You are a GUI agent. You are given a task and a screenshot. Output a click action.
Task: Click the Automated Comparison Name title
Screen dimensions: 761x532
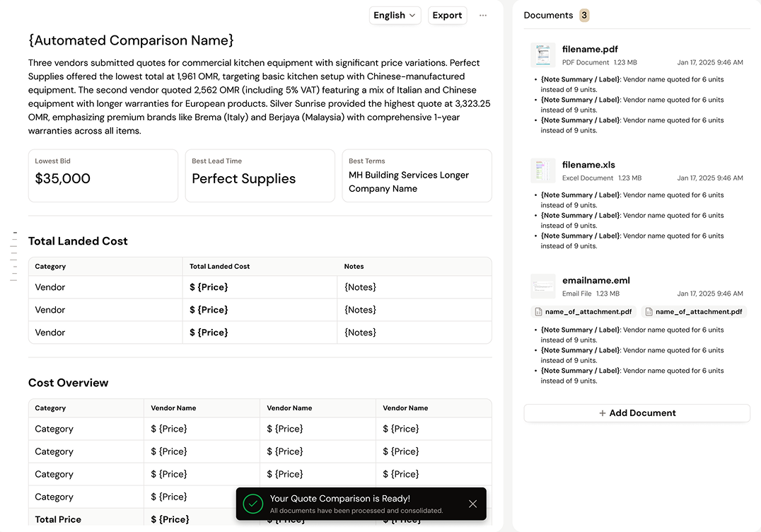pos(131,40)
